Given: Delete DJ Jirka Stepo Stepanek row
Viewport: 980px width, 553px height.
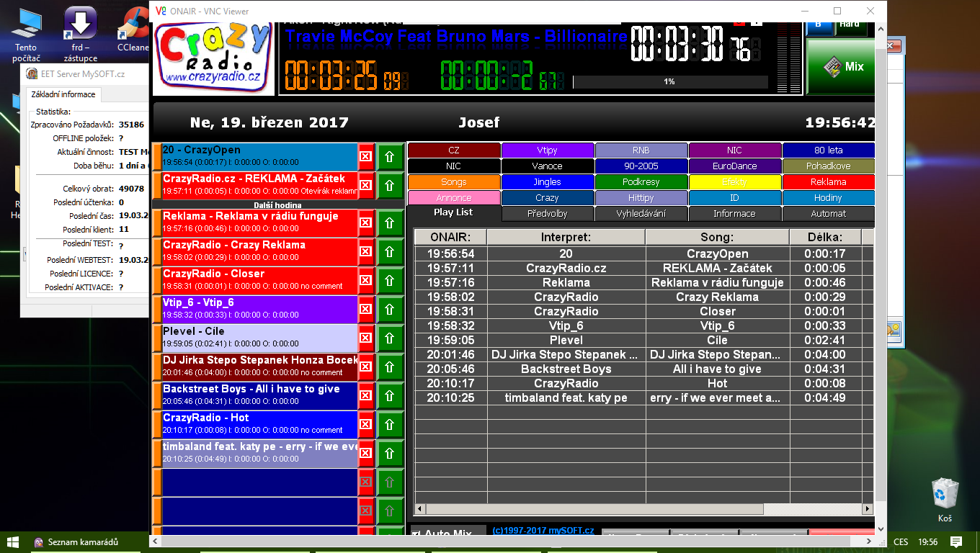Looking at the screenshot, I should [365, 367].
